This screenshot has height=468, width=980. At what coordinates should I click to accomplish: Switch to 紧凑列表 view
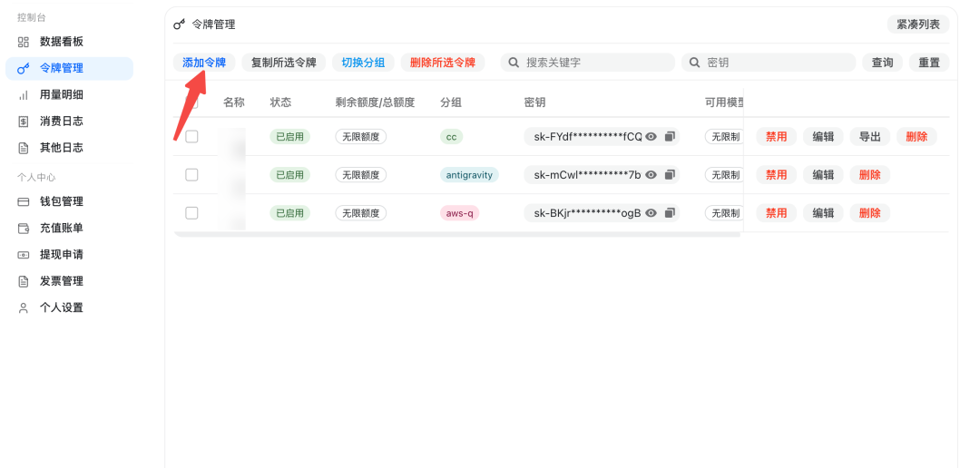pos(917,24)
